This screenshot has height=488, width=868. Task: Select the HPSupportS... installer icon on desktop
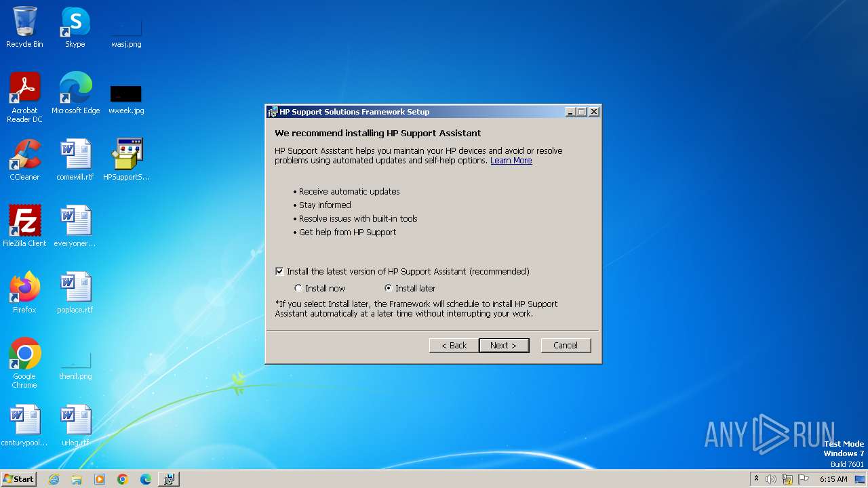[126, 160]
